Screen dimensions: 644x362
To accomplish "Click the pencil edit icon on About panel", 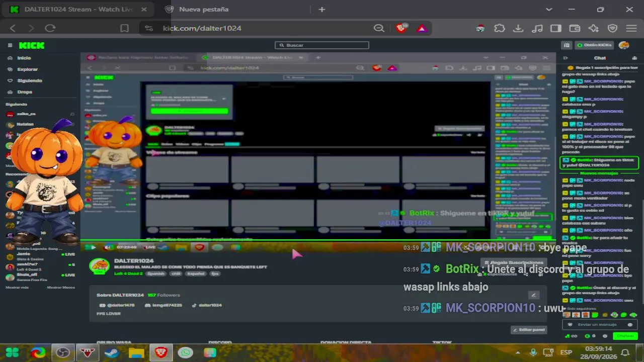I will click(x=534, y=295).
